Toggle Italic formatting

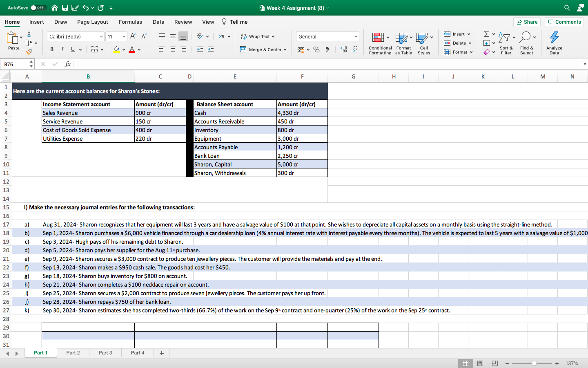[62, 49]
